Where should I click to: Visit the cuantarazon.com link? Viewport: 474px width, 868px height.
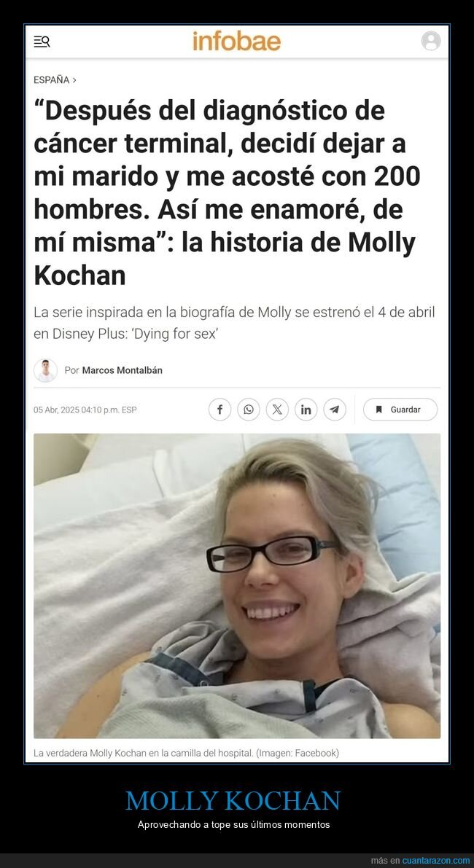click(436, 860)
